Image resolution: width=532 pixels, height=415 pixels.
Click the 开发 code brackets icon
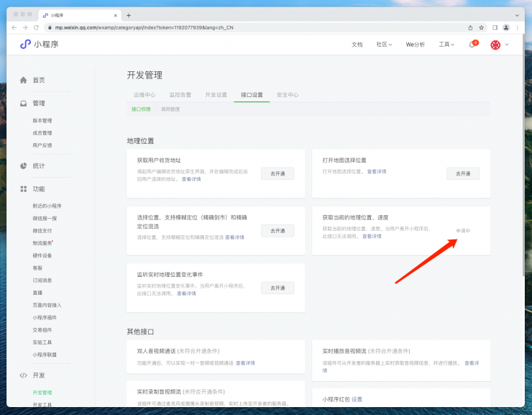[x=23, y=375]
